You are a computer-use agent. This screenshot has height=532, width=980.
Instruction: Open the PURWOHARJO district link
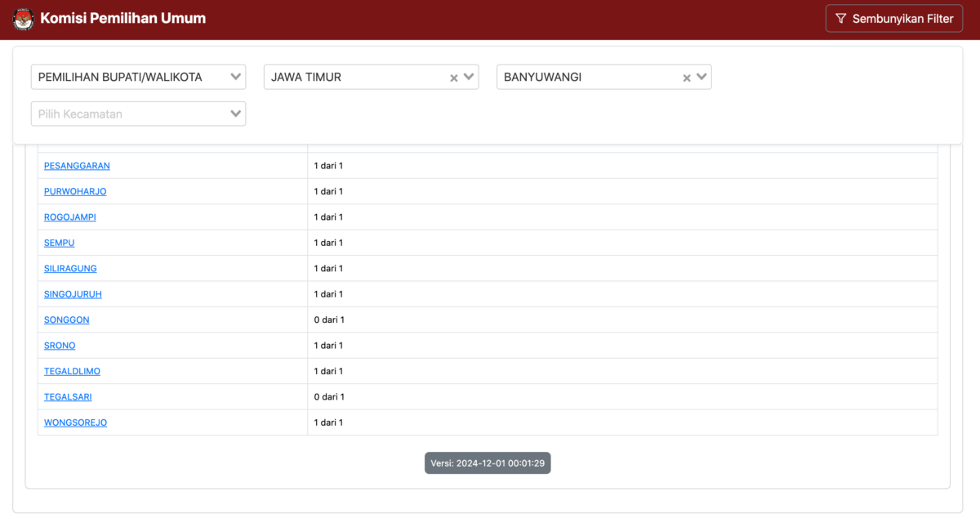(x=75, y=191)
